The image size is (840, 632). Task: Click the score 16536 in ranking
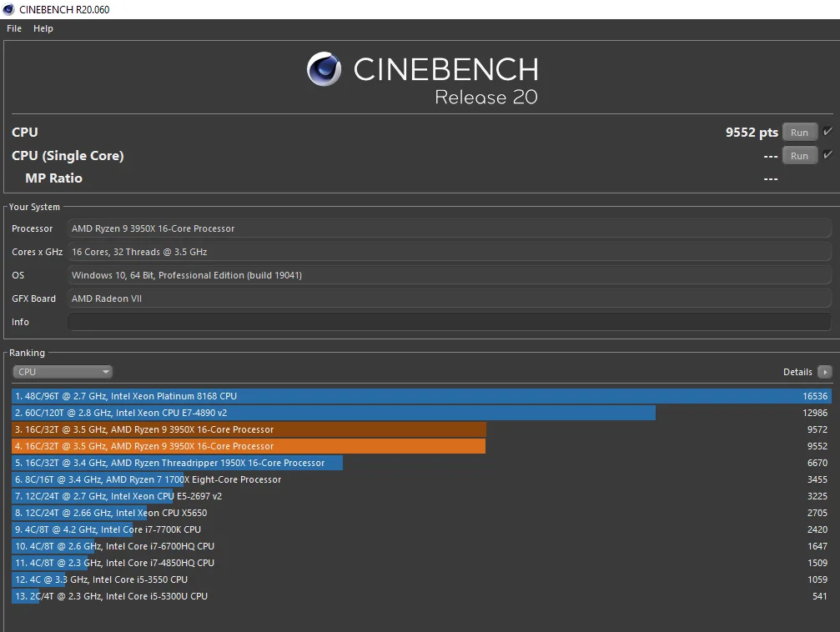815,396
